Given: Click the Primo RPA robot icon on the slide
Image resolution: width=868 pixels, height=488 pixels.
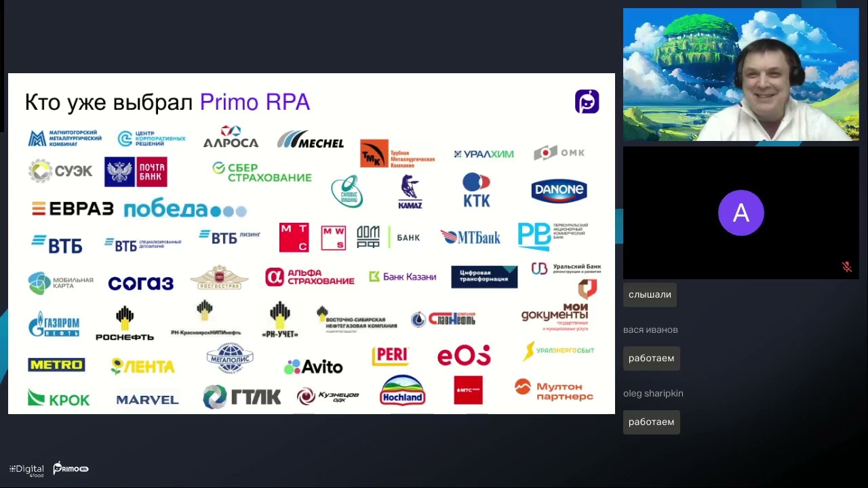Looking at the screenshot, I should pyautogui.click(x=587, y=102).
